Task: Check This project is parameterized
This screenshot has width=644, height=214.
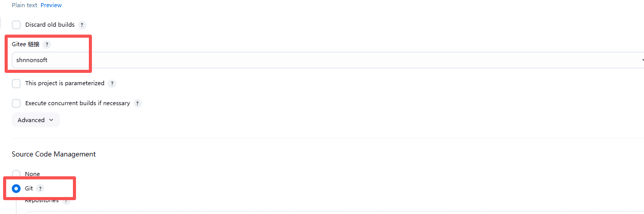Action: tap(16, 83)
